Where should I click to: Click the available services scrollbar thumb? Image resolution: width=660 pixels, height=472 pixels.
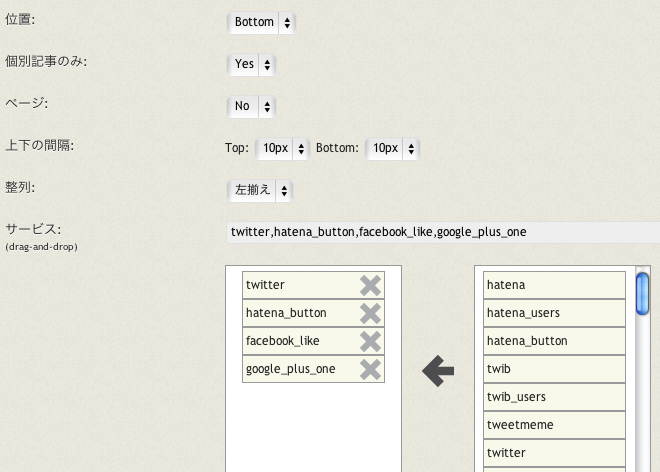(642, 293)
